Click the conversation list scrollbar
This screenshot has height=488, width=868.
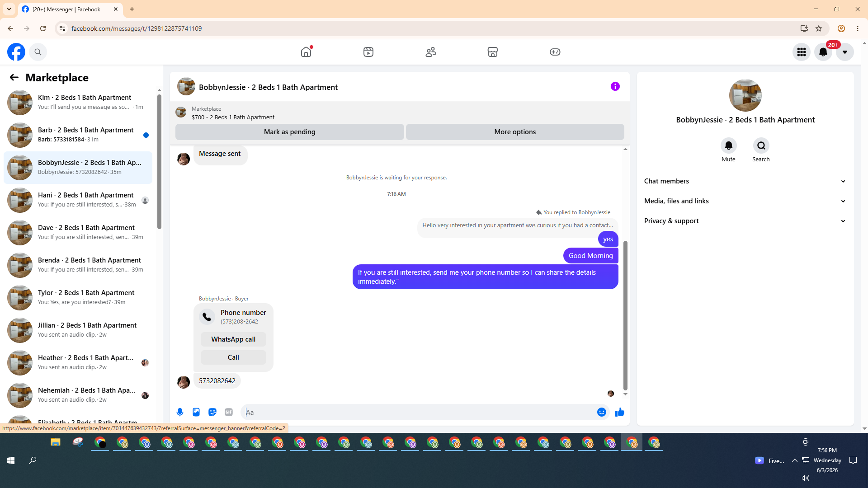(159, 161)
